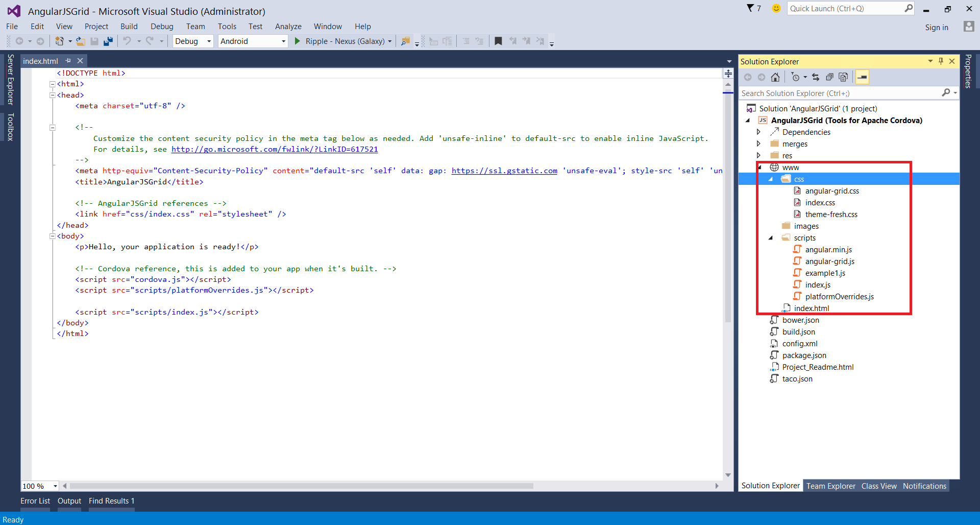Close the index.html tab
This screenshot has height=525, width=980.
click(x=80, y=61)
